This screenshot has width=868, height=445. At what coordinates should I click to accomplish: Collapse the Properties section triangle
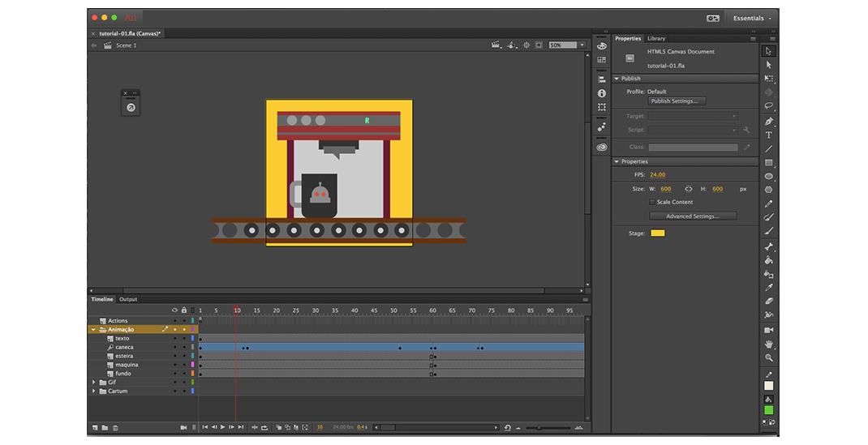pos(617,161)
